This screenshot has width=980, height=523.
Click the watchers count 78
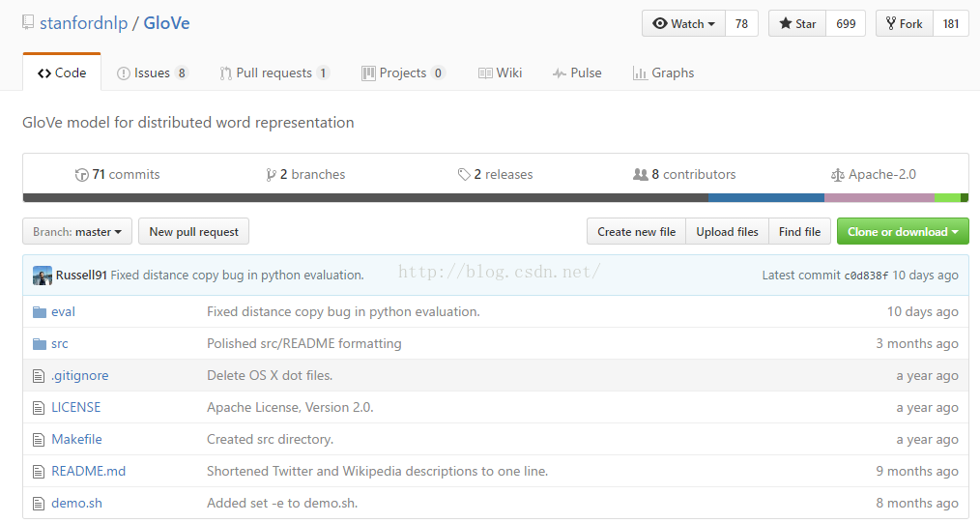pyautogui.click(x=741, y=24)
